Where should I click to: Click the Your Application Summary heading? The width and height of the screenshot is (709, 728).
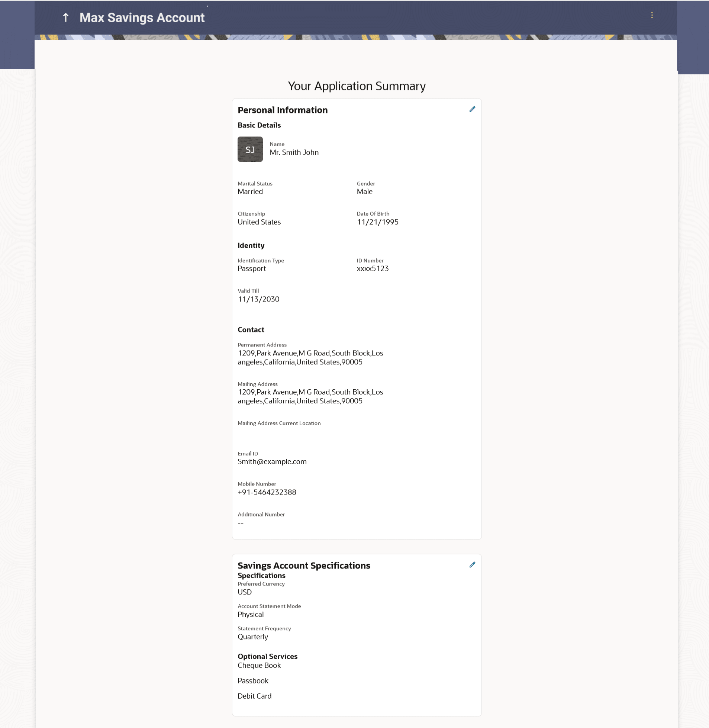point(357,86)
